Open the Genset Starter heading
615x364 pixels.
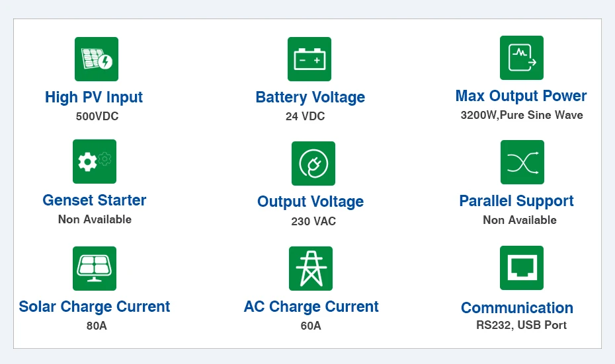coord(95,200)
